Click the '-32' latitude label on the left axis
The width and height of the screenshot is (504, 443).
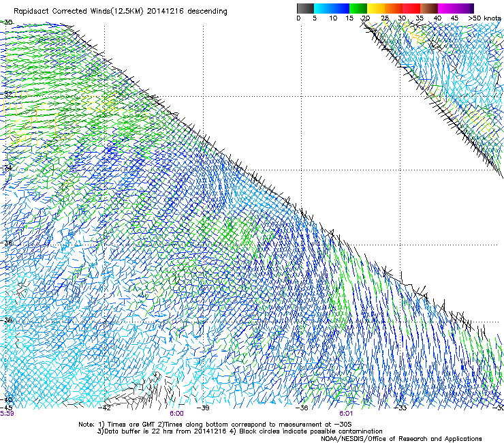(6, 94)
